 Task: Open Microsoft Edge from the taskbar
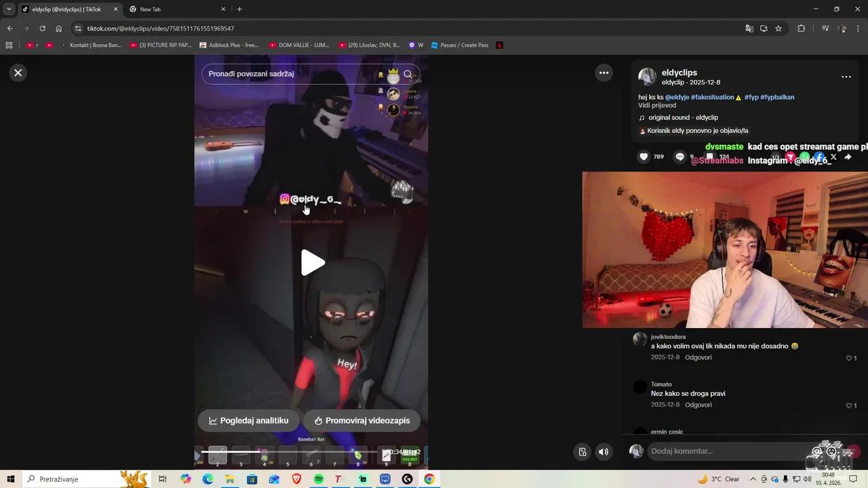tap(208, 479)
